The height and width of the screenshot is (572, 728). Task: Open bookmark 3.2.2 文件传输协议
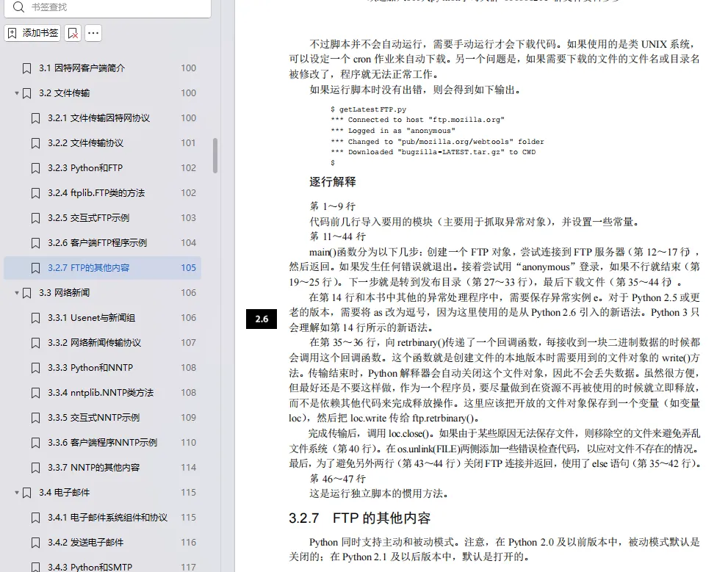pos(85,143)
